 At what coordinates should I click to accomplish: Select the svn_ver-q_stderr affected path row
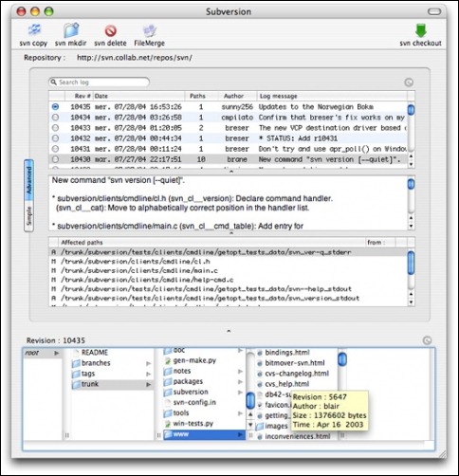(228, 252)
